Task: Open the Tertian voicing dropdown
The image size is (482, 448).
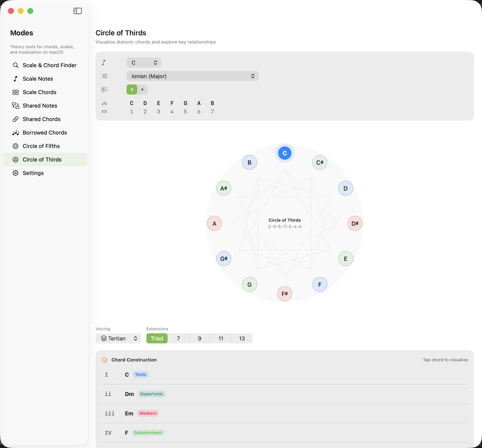Action: click(118, 338)
